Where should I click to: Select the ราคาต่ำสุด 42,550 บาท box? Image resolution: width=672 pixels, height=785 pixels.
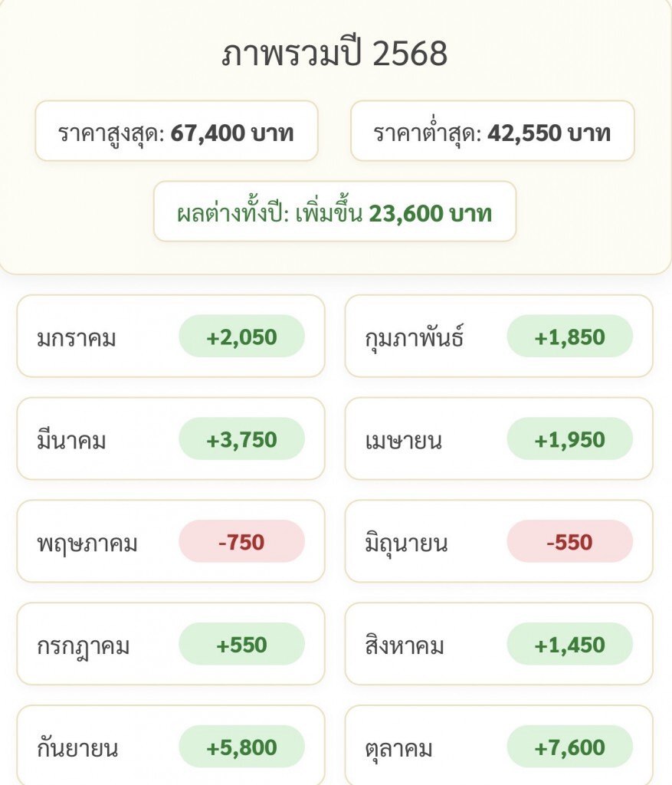(x=492, y=132)
